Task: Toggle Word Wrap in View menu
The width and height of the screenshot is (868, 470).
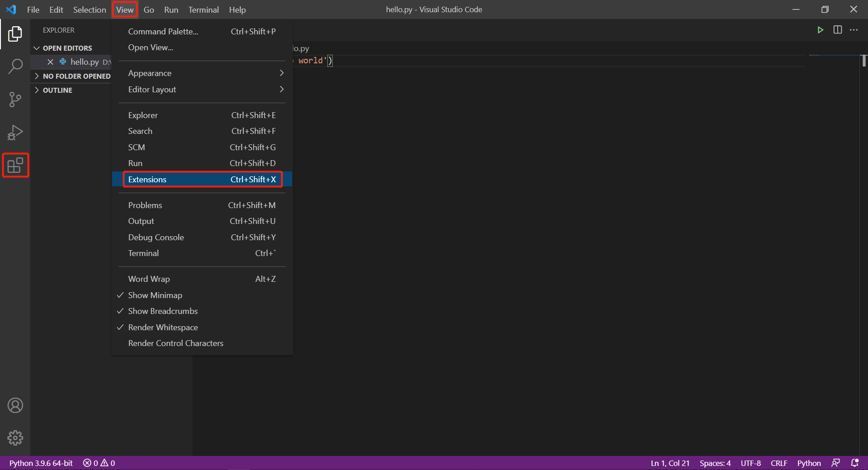Action: pyautogui.click(x=202, y=279)
